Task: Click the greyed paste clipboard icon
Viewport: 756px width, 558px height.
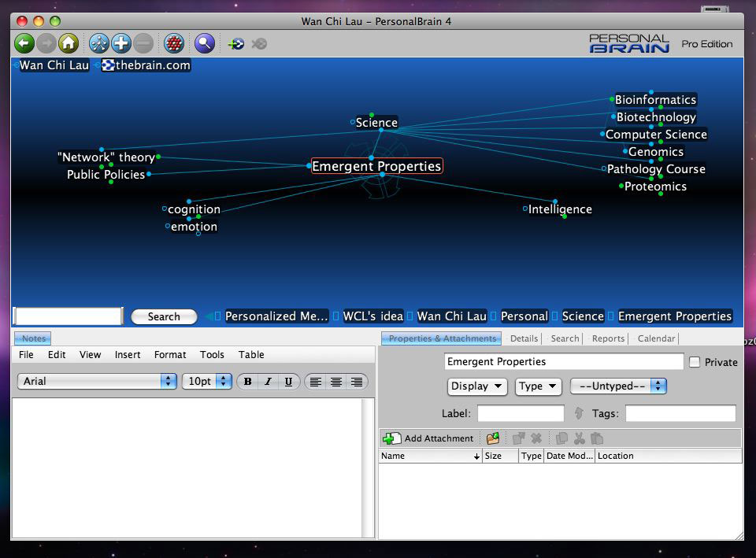Action: [597, 438]
